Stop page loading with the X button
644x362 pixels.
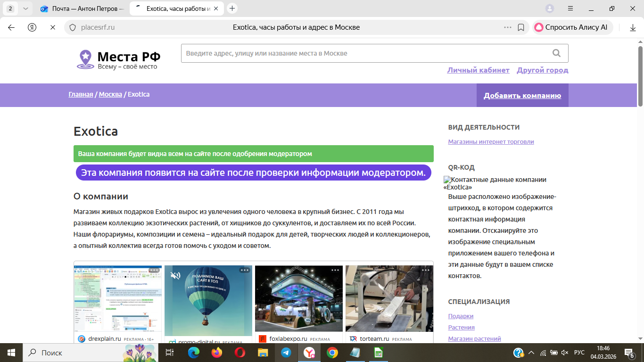pyautogui.click(x=53, y=27)
